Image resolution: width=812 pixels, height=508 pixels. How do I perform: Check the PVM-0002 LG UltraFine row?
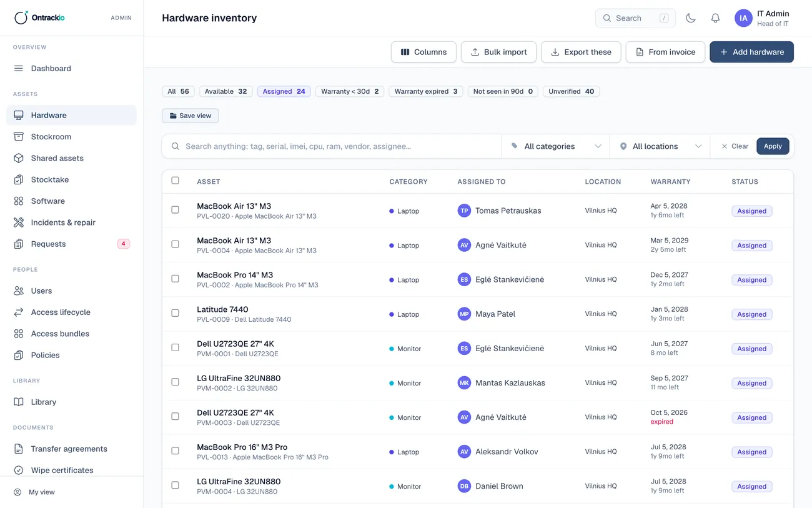click(x=175, y=382)
